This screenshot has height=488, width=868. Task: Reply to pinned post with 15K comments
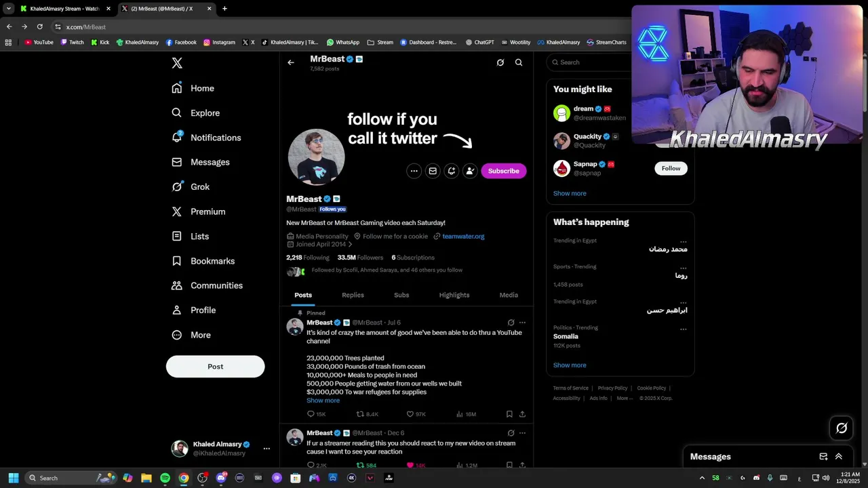(x=316, y=414)
